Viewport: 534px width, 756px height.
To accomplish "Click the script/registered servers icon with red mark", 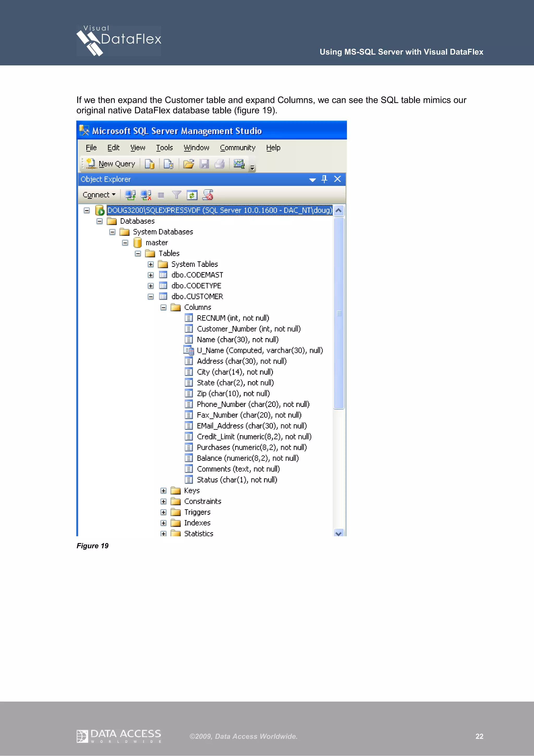I will point(208,195).
